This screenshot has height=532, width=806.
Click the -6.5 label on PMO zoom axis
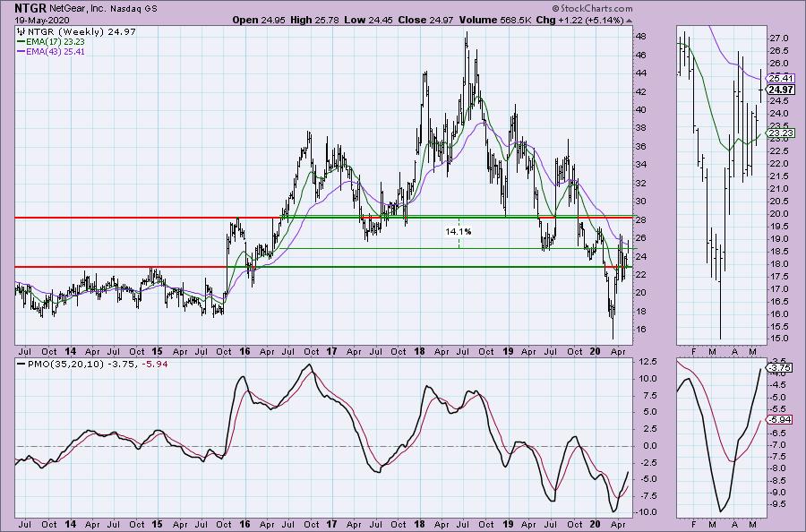pyautogui.click(x=777, y=433)
